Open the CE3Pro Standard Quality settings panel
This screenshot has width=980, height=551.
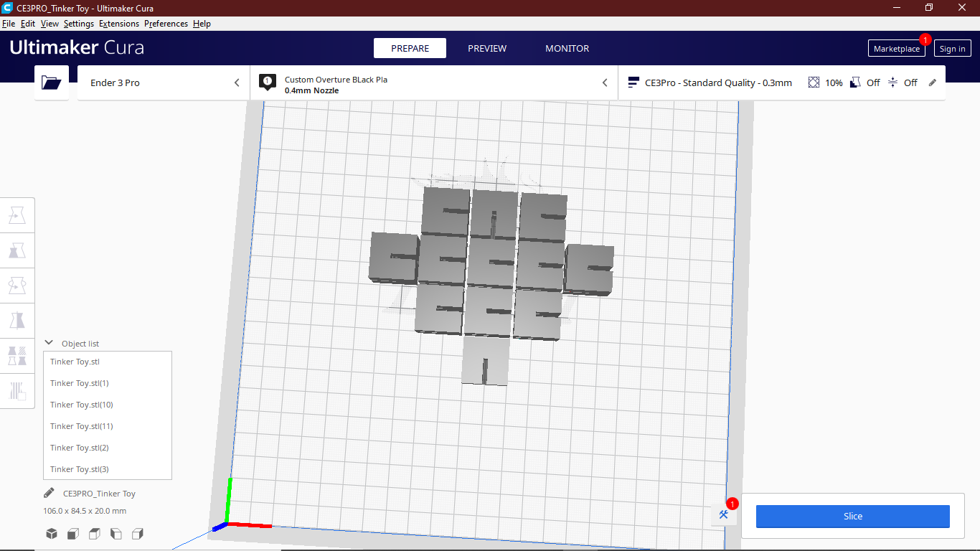781,83
